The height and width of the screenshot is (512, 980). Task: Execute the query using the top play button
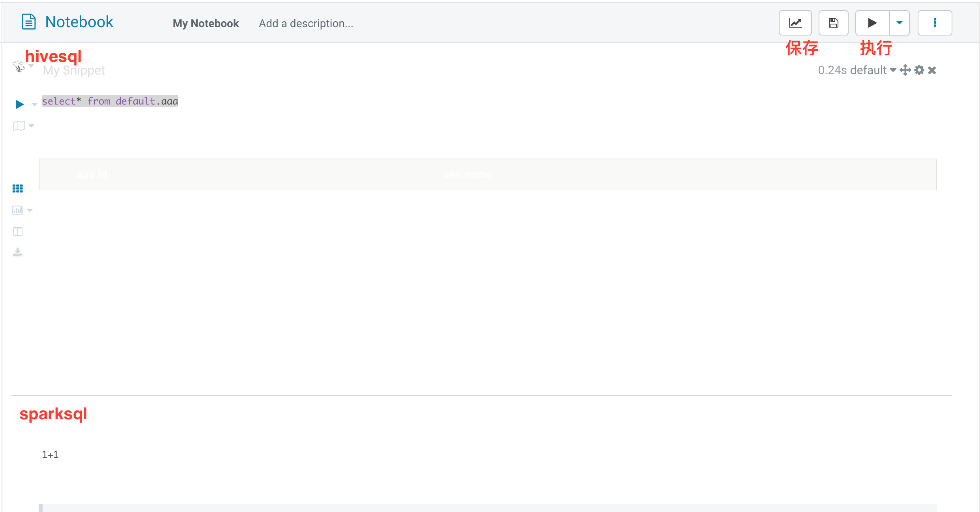[872, 22]
